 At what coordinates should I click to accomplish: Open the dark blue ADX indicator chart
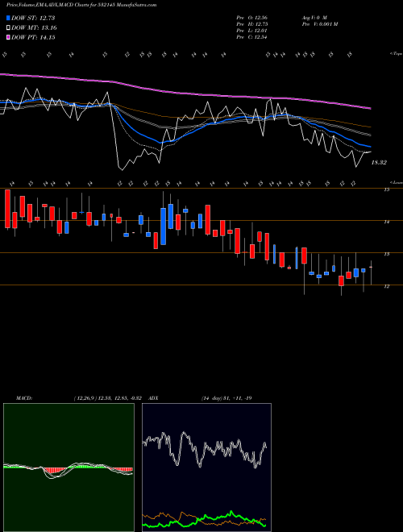tap(206, 468)
